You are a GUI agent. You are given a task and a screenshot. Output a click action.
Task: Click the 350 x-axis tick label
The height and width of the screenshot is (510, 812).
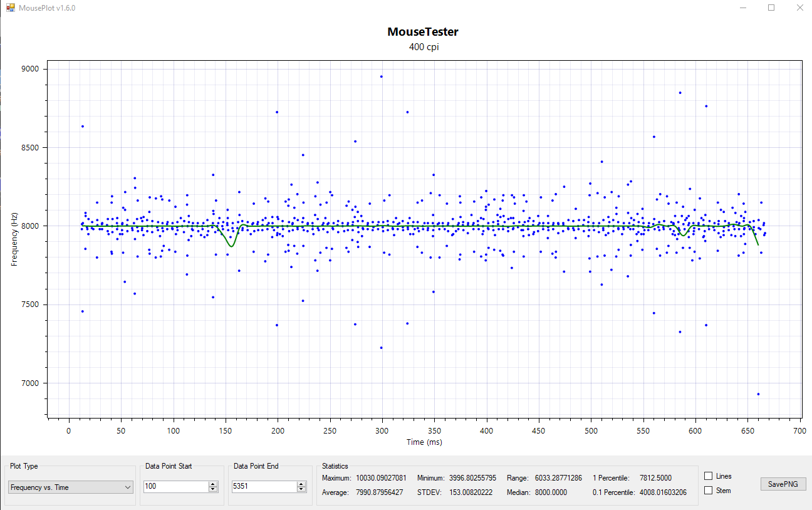tap(434, 431)
